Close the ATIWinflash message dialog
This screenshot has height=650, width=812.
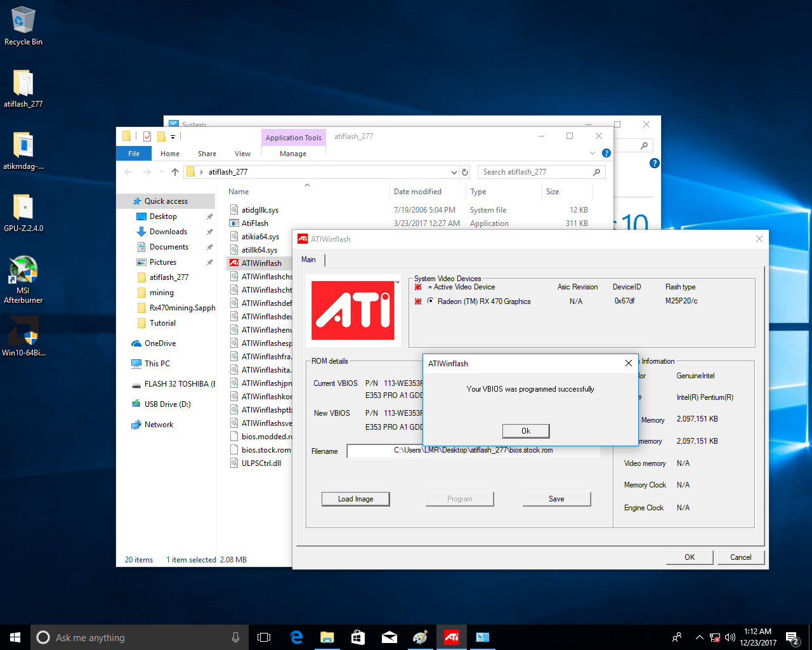(x=628, y=363)
